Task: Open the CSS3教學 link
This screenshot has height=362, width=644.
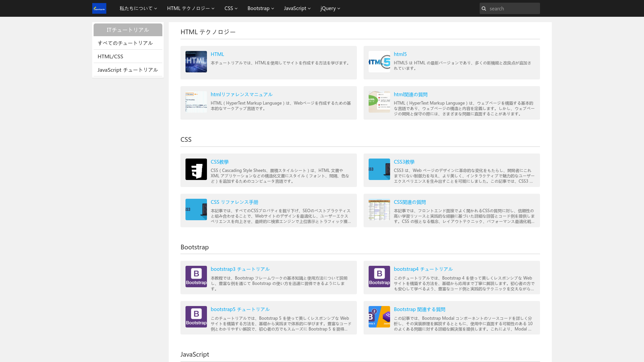Action: click(404, 162)
